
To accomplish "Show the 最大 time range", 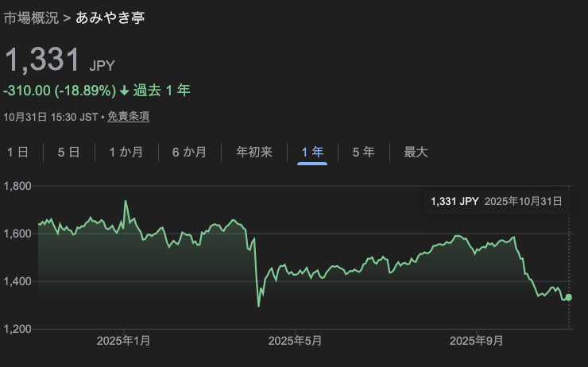I will click(x=416, y=153).
